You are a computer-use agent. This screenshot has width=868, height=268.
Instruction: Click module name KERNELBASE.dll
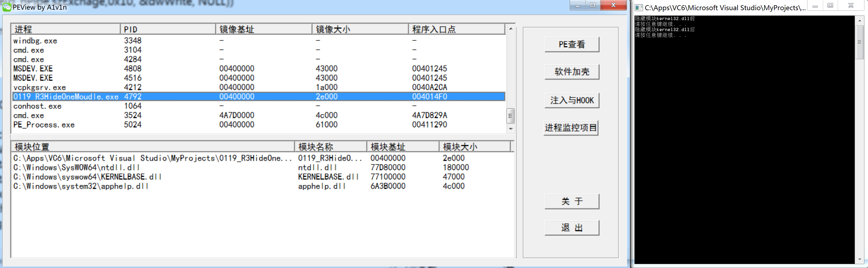tap(328, 177)
